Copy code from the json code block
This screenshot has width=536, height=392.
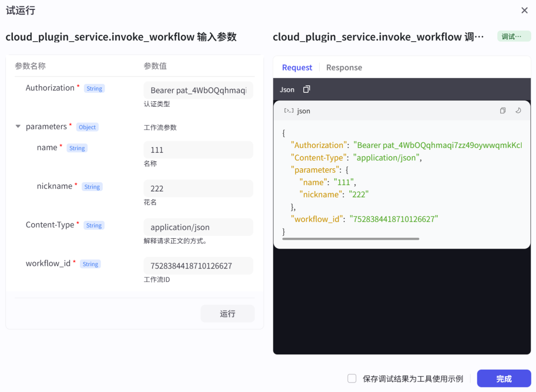(503, 111)
